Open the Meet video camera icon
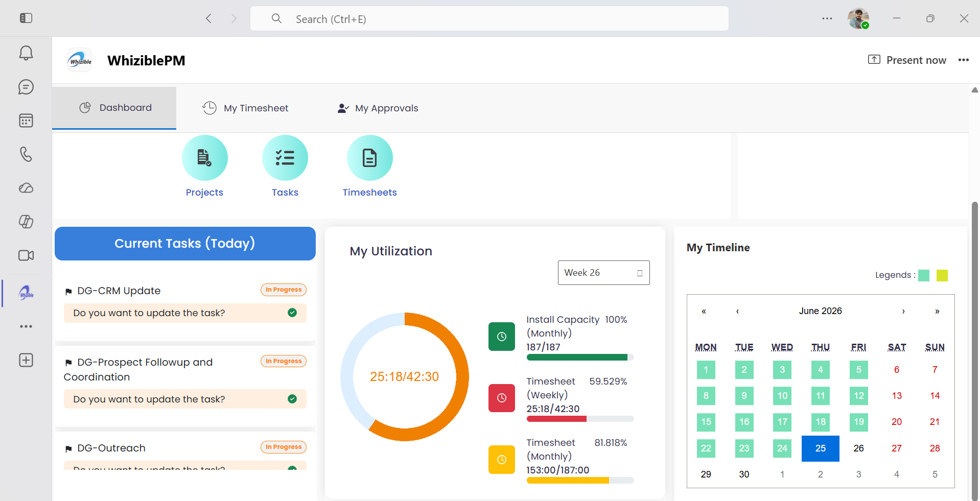980x501 pixels. click(26, 255)
